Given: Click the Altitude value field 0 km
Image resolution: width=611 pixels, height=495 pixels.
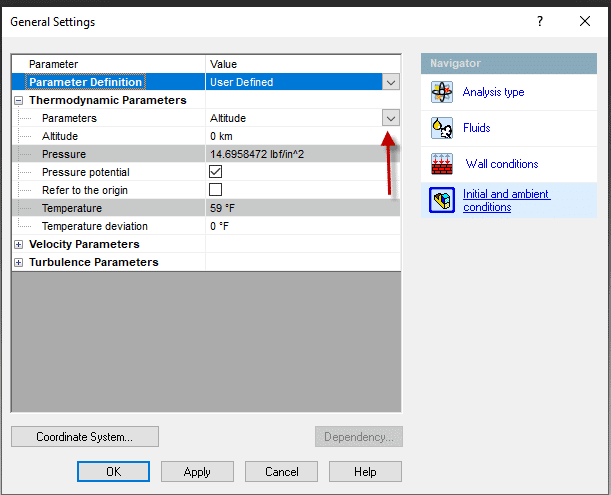Looking at the screenshot, I should tap(295, 136).
